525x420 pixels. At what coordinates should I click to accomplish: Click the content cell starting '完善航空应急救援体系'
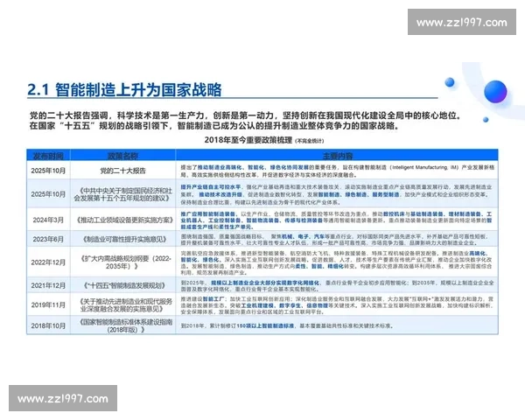337,262
